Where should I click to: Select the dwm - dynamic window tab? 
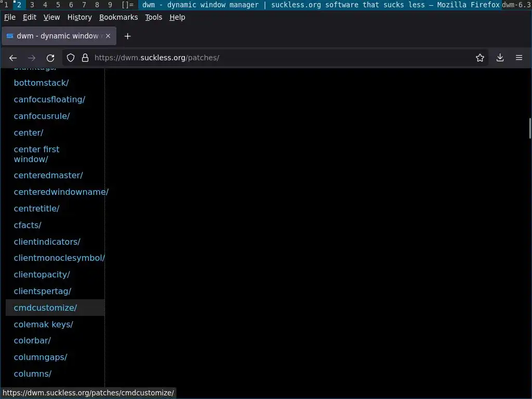[59, 36]
